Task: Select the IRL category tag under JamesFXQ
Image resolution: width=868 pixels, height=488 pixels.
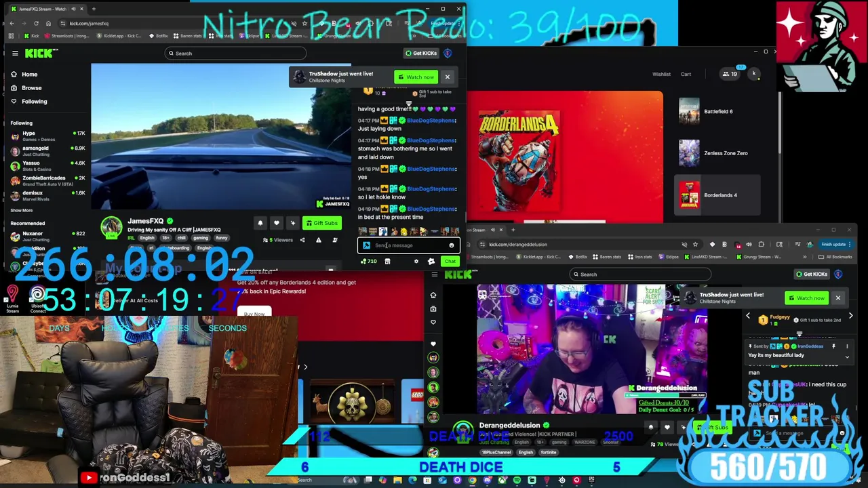Action: (x=131, y=239)
